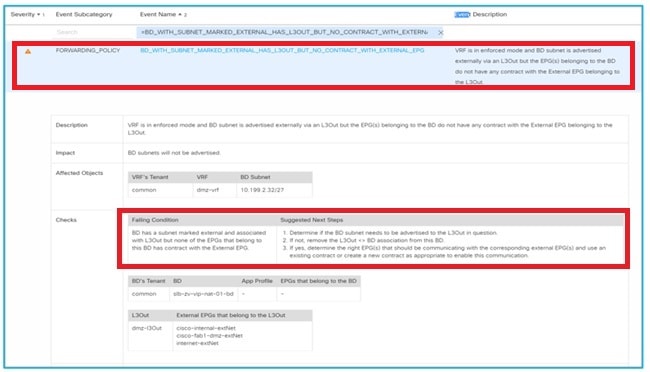Click the Description row label in details
This screenshot has width=650, height=372.
pos(72,125)
